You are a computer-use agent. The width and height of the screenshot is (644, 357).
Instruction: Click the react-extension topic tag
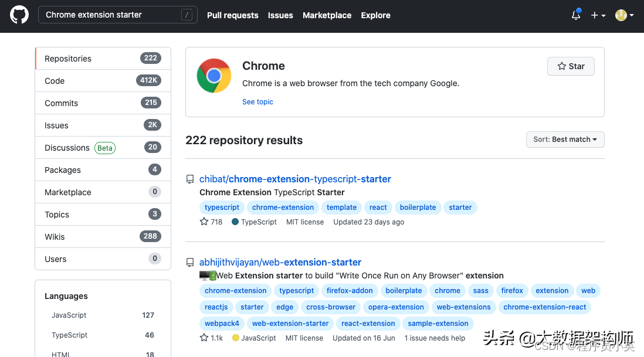(368, 324)
